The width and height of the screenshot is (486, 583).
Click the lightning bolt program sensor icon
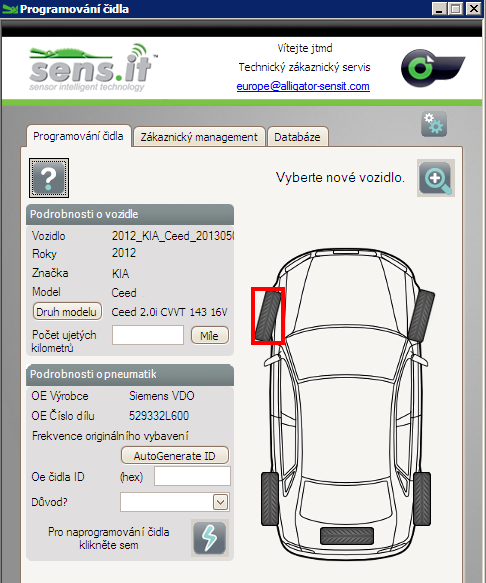(x=209, y=538)
